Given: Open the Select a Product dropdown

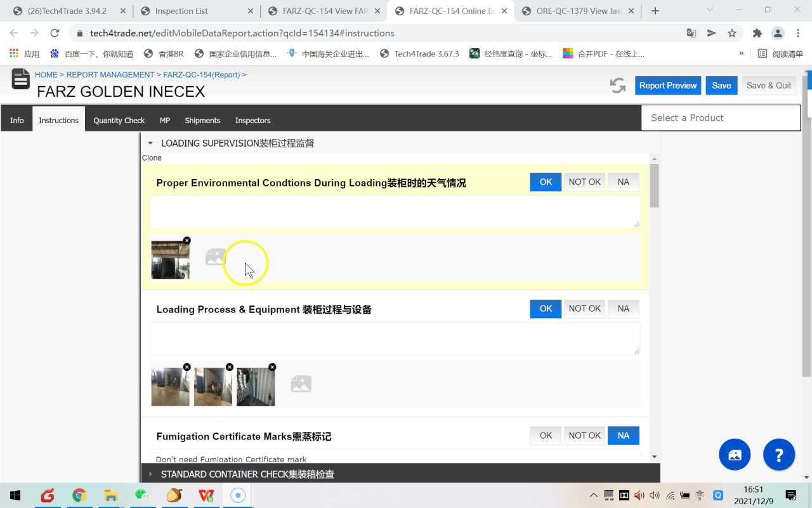Looking at the screenshot, I should tap(721, 117).
